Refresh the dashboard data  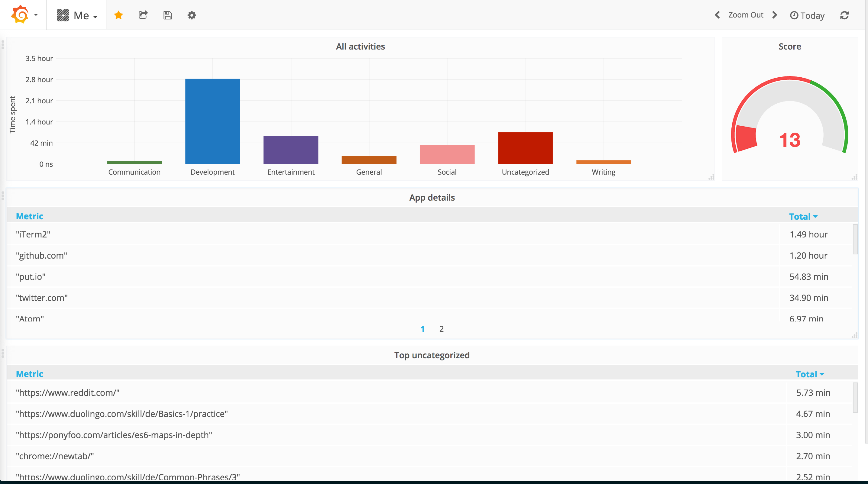(844, 15)
